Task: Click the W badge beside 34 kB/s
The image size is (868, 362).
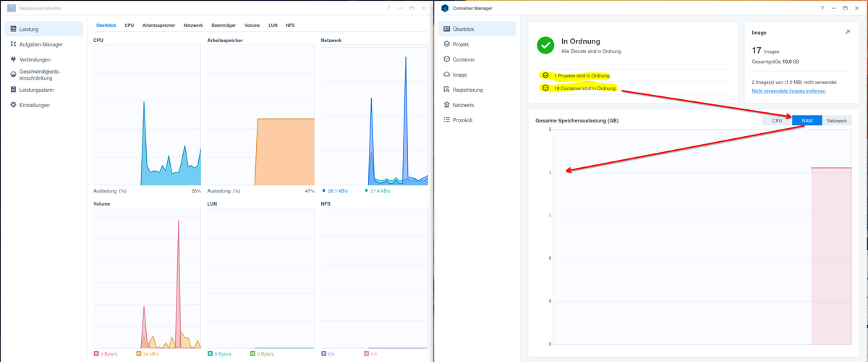Action: pyautogui.click(x=139, y=354)
